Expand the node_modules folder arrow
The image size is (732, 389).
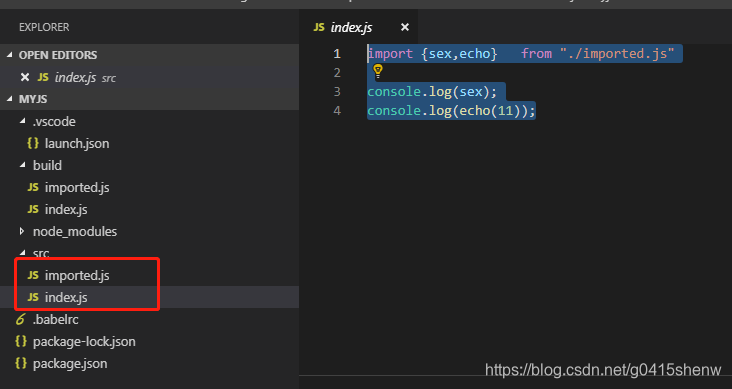coord(22,231)
